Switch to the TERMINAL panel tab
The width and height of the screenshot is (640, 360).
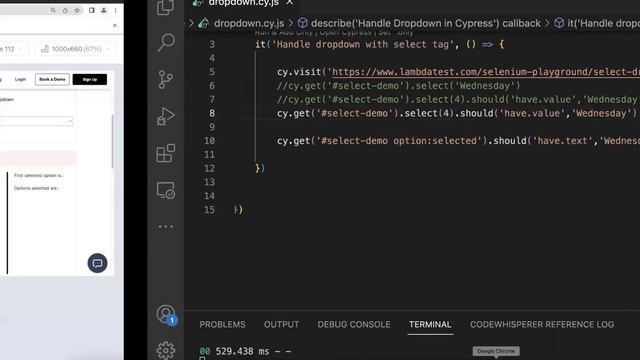[x=430, y=324]
